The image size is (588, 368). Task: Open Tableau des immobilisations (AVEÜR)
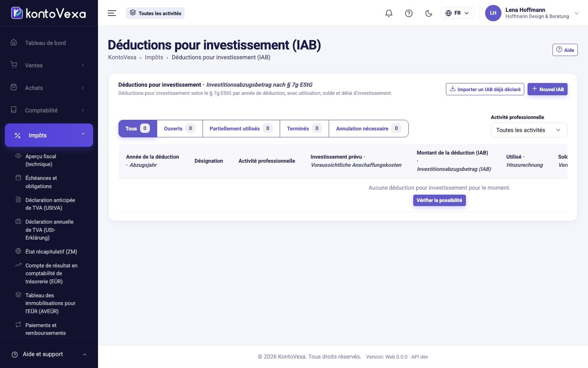[x=49, y=303]
